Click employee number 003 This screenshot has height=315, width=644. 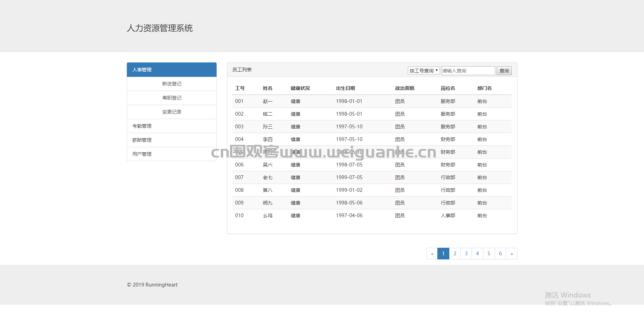tap(239, 127)
